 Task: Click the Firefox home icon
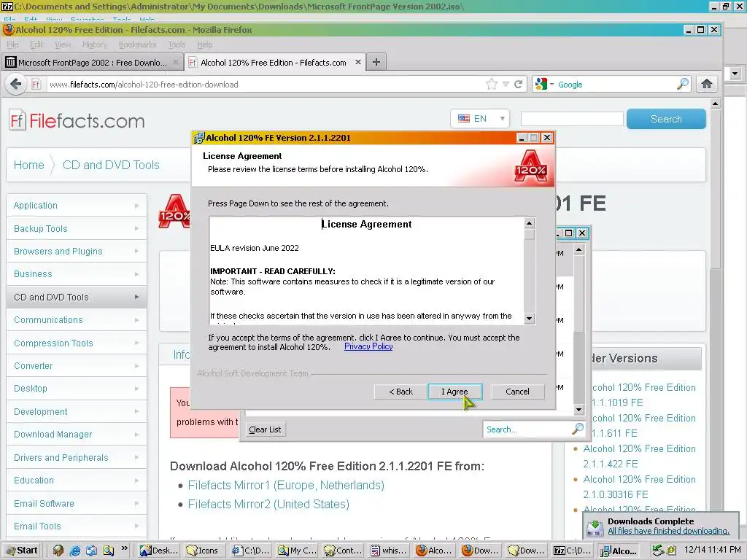tap(707, 85)
